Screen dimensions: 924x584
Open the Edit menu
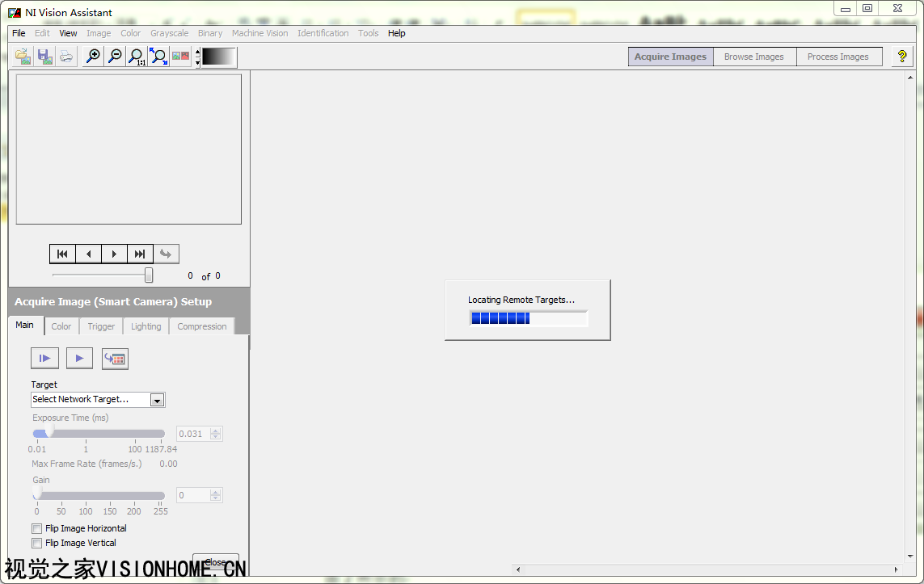[x=42, y=34]
